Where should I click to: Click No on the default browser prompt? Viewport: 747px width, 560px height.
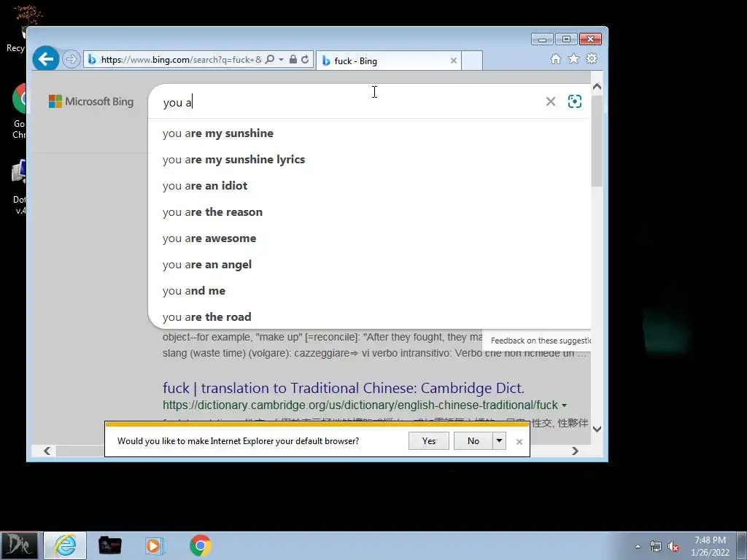point(473,441)
